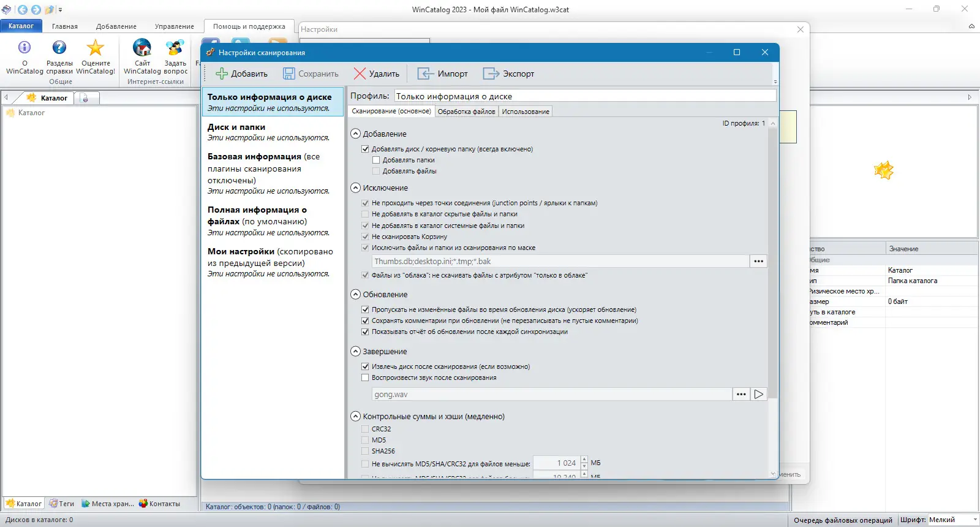Enable the Добавлять папки checkbox

click(376, 160)
